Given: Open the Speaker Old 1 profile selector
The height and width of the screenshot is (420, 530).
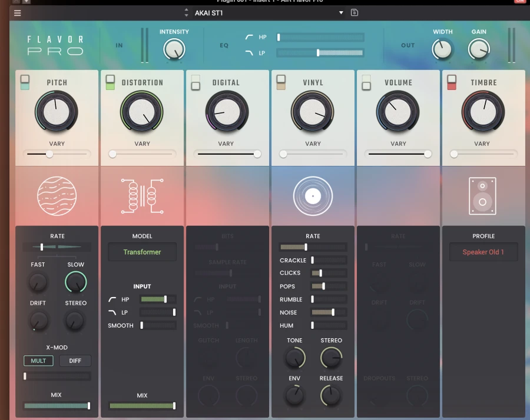Looking at the screenshot, I should tap(483, 252).
